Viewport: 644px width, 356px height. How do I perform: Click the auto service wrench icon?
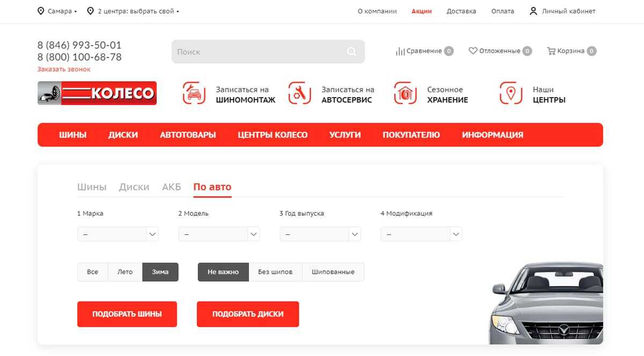299,93
